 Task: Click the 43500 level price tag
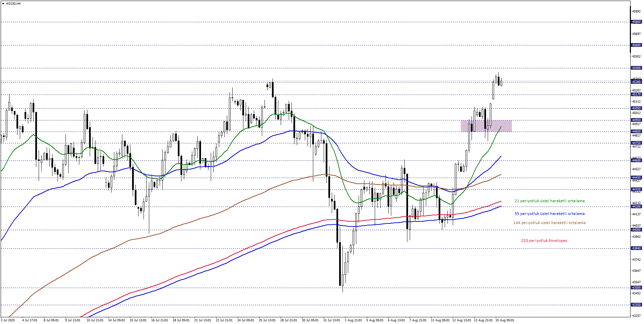(x=636, y=288)
